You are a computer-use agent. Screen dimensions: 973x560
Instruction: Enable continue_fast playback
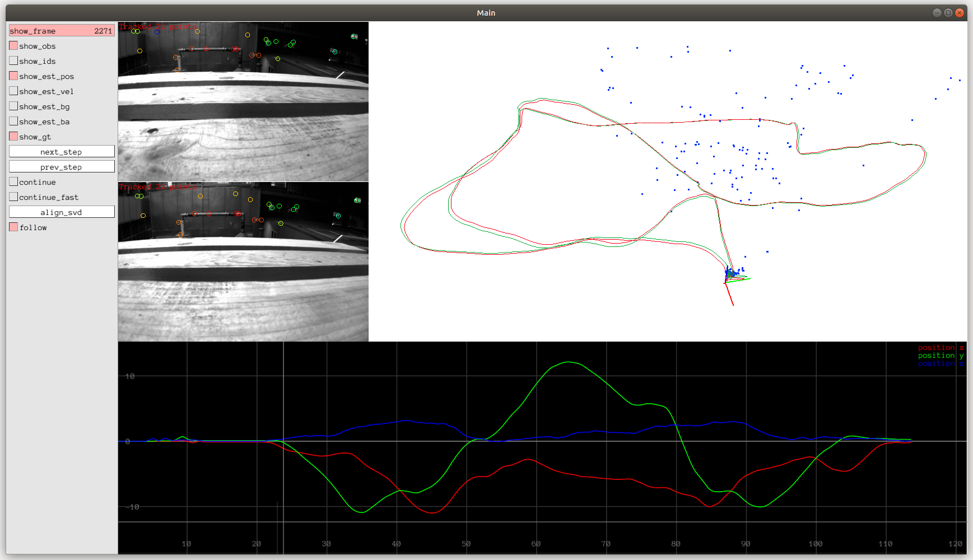(x=14, y=197)
